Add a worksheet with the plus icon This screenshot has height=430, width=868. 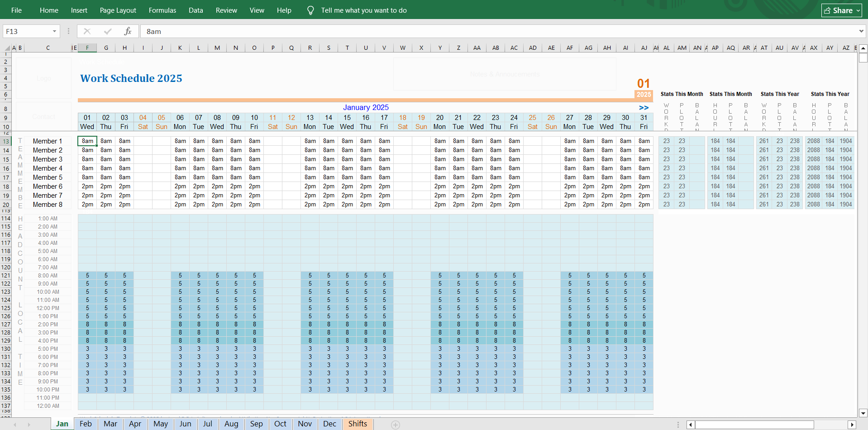[x=396, y=425]
